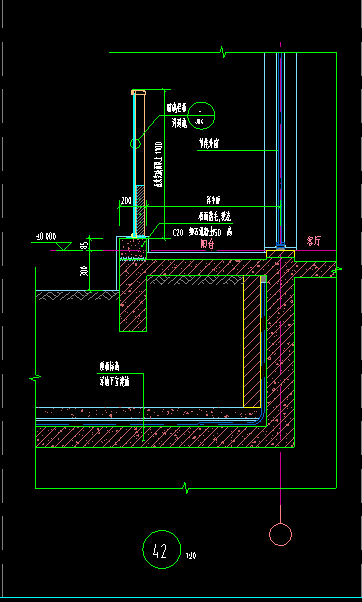Click the elevation triangle marker
The height and width of the screenshot is (602, 362).
pos(64,246)
